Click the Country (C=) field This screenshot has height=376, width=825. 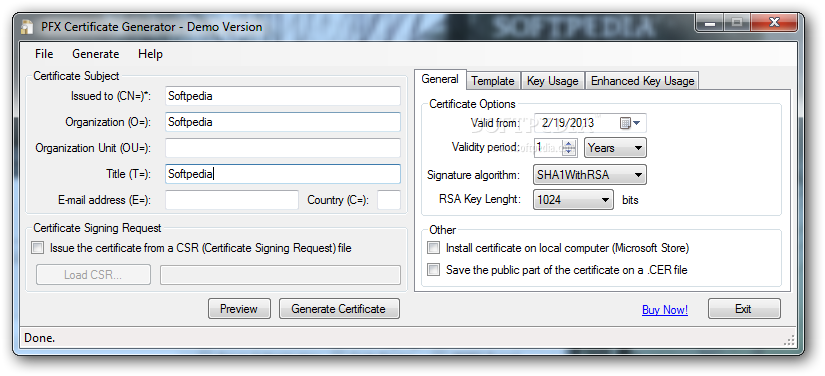tap(389, 200)
